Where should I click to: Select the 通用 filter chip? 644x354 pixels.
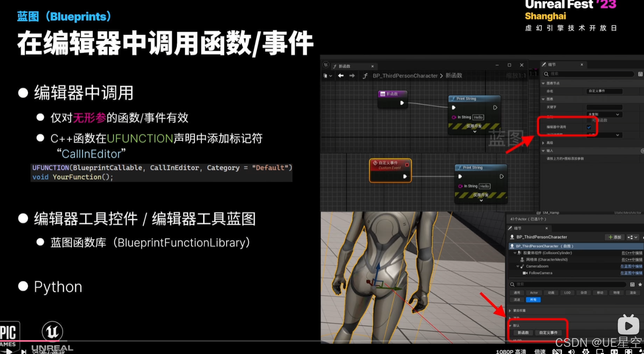pyautogui.click(x=517, y=293)
